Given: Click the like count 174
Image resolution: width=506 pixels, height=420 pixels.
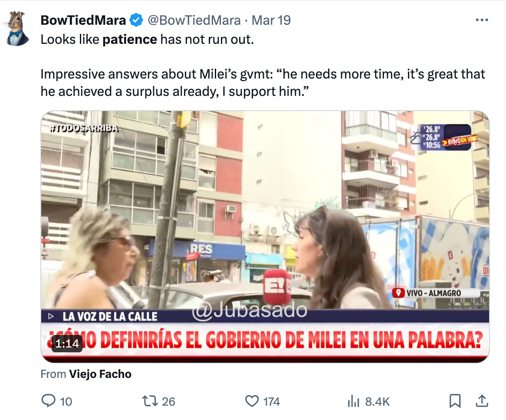Looking at the screenshot, I should 271,402.
